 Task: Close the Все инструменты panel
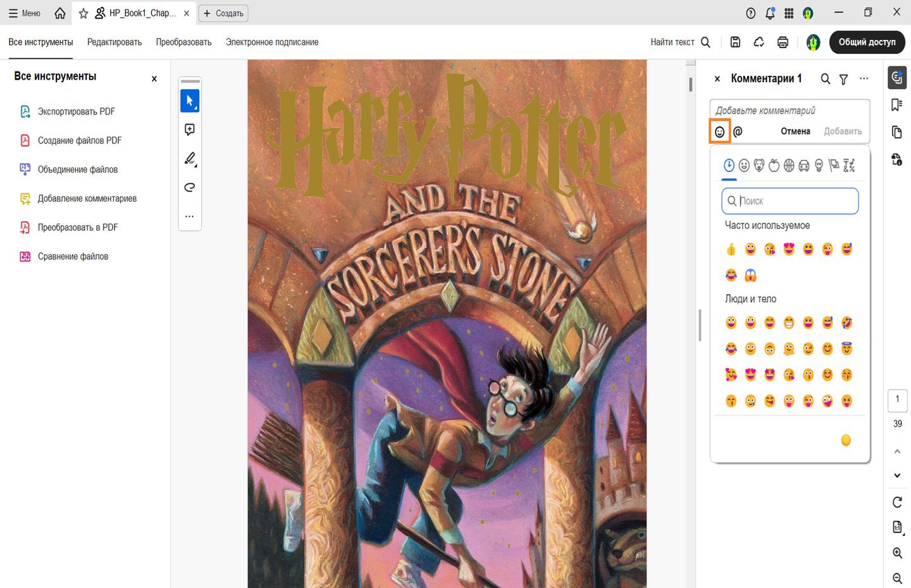[x=154, y=79]
